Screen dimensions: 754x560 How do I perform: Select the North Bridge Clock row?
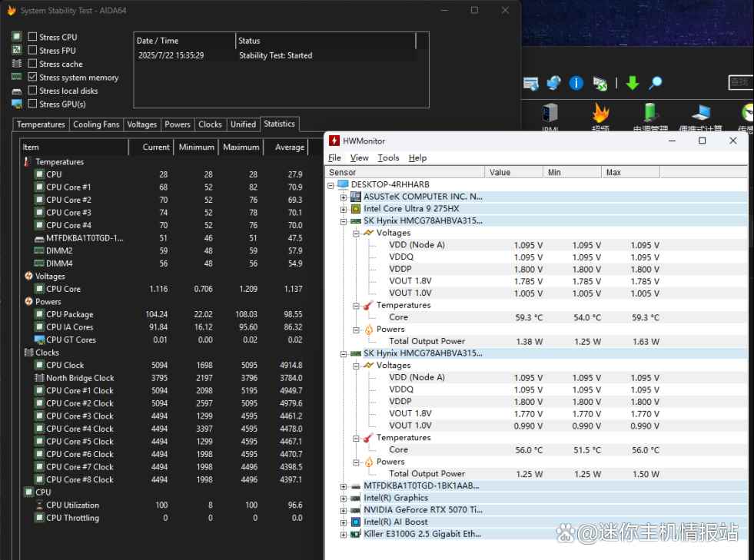pos(164,378)
